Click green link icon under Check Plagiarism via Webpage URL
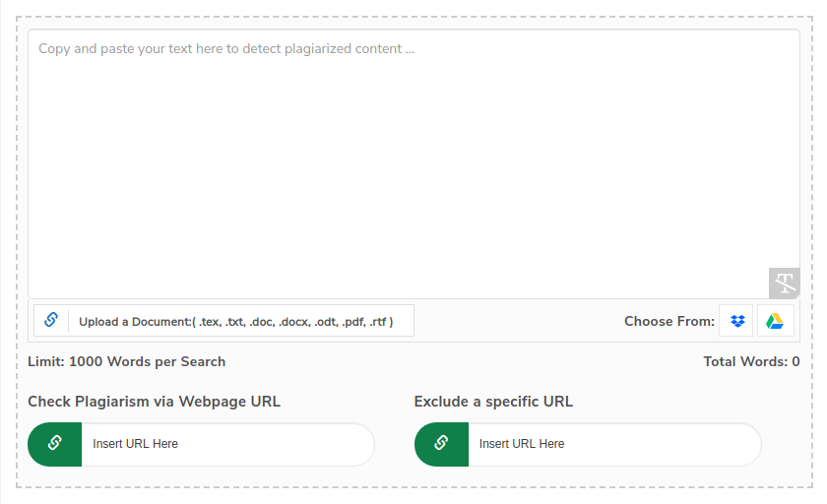This screenshot has height=504, width=827. pyautogui.click(x=55, y=444)
